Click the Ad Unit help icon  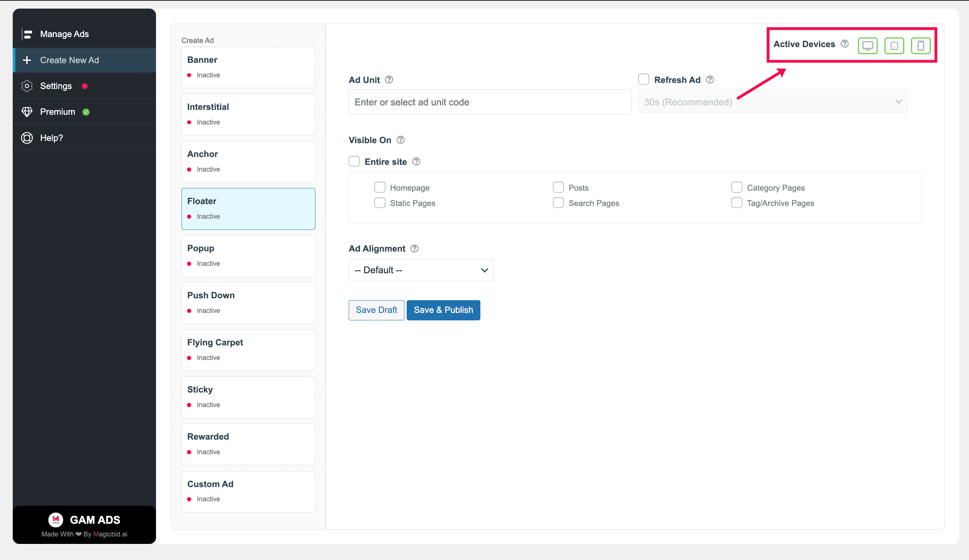[389, 80]
